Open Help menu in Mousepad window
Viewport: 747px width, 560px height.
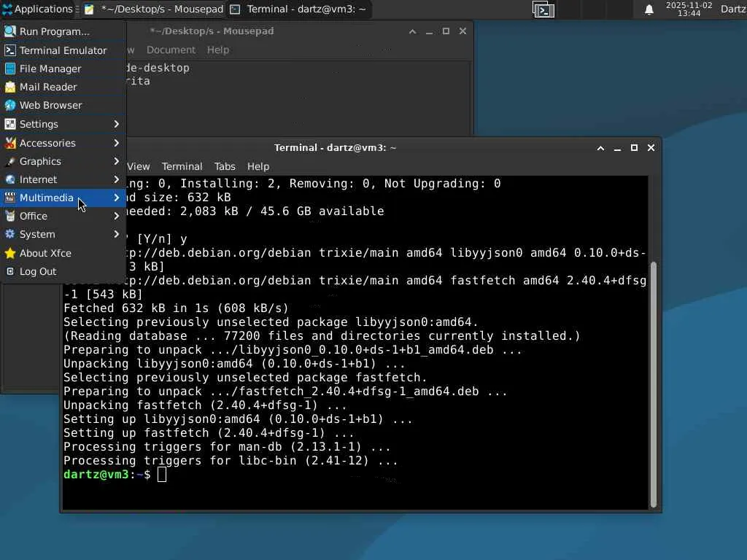(218, 50)
